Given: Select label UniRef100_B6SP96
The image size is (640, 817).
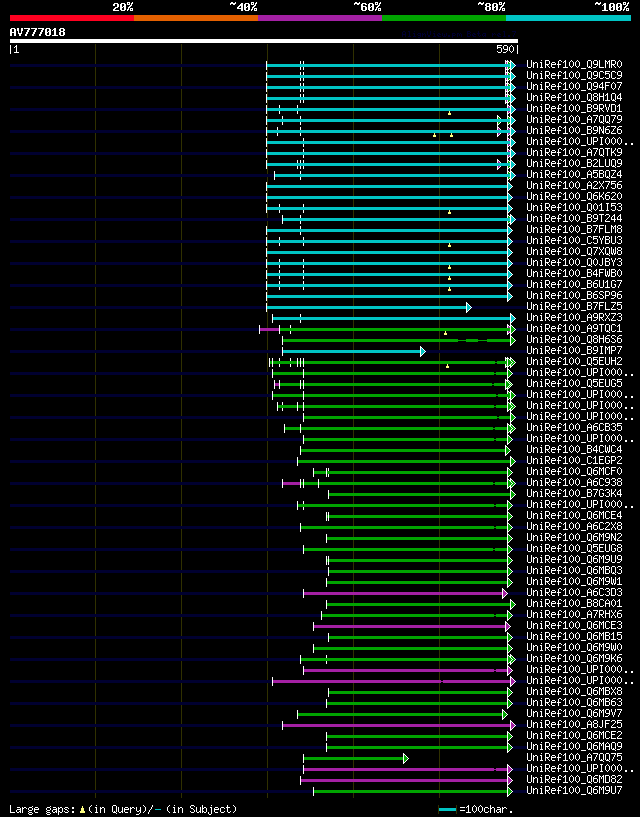Looking at the screenshot, I should pos(574,295).
